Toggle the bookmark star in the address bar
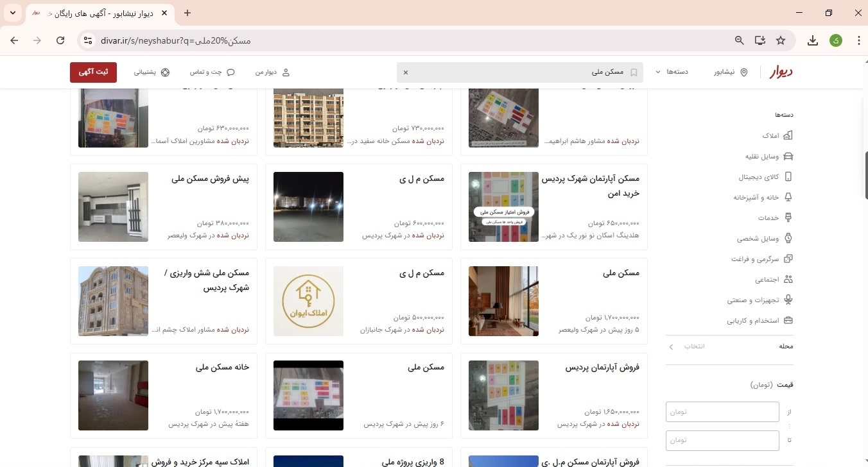 click(781, 40)
